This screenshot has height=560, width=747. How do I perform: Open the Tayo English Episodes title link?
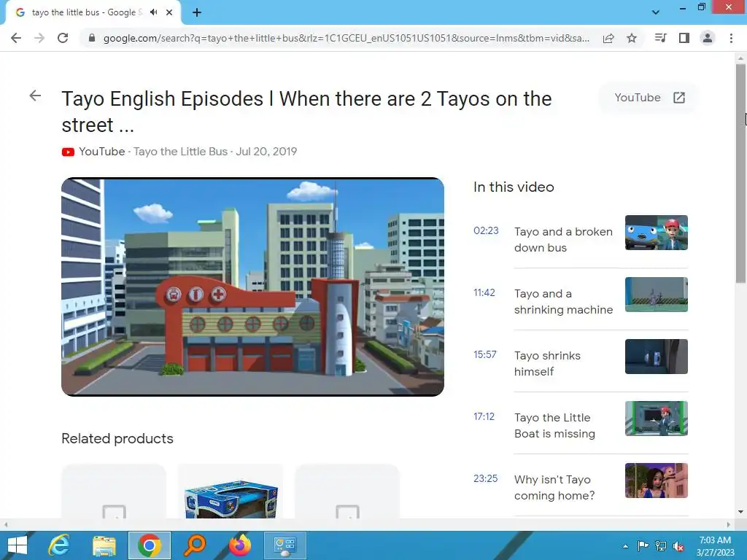[306, 112]
